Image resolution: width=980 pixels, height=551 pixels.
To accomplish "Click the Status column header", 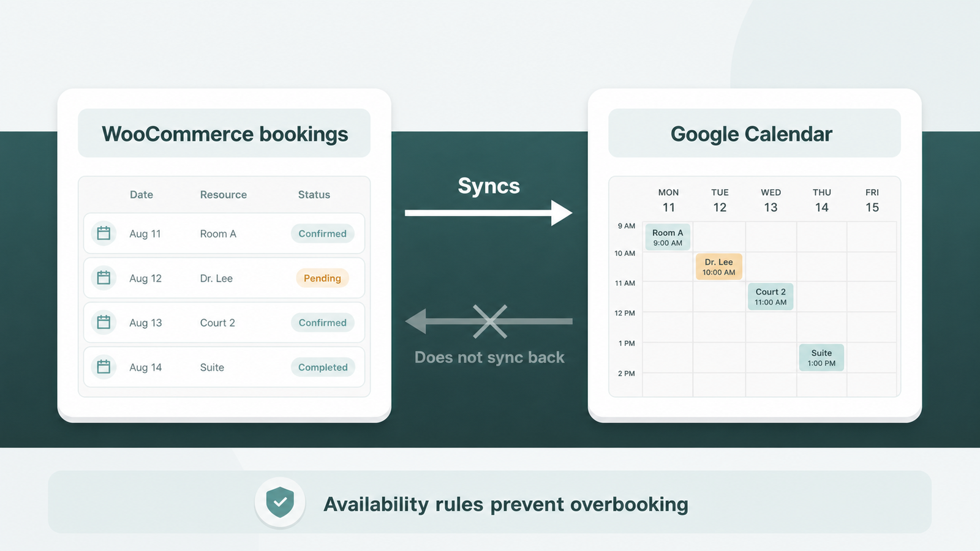I will pyautogui.click(x=314, y=195).
